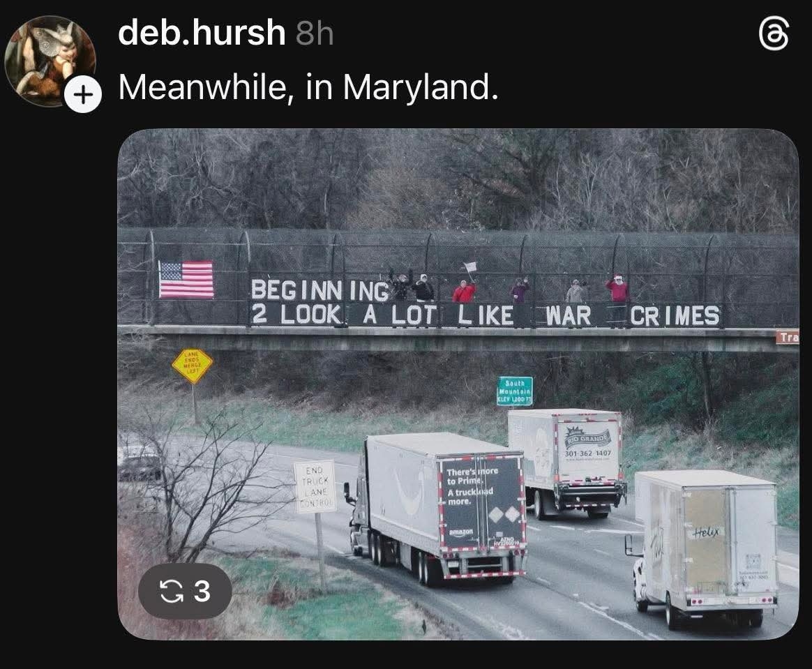Tap the WAR CRIMES banner in the photo

633,316
